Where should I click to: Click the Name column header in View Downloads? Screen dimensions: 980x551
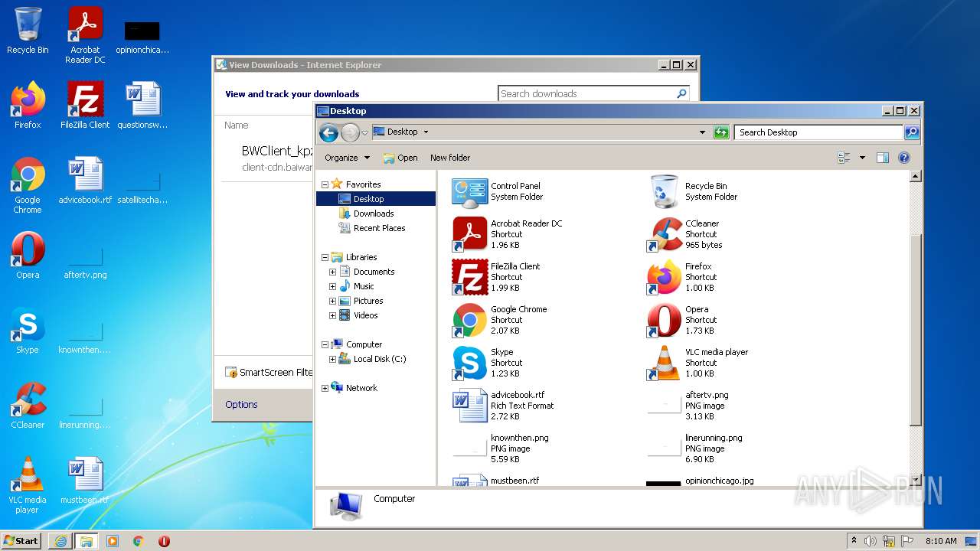pos(237,125)
